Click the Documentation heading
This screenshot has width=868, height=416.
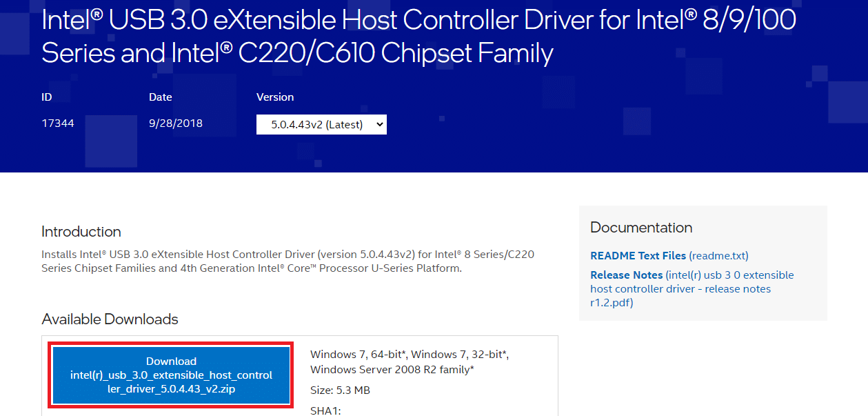(641, 228)
